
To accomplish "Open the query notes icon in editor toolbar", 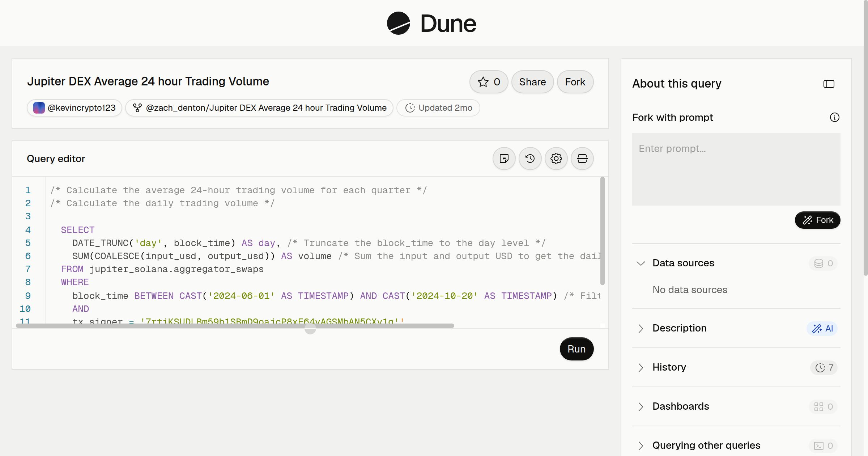I will 504,159.
